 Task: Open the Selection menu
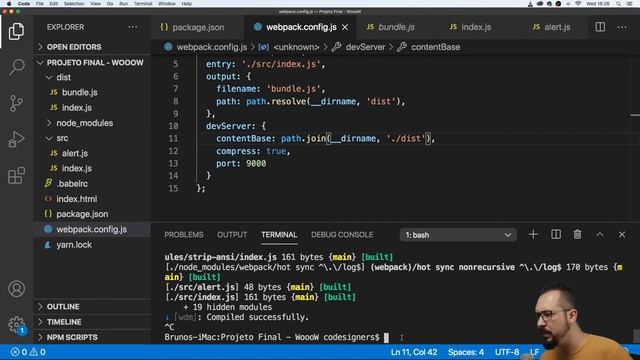(x=74, y=4)
